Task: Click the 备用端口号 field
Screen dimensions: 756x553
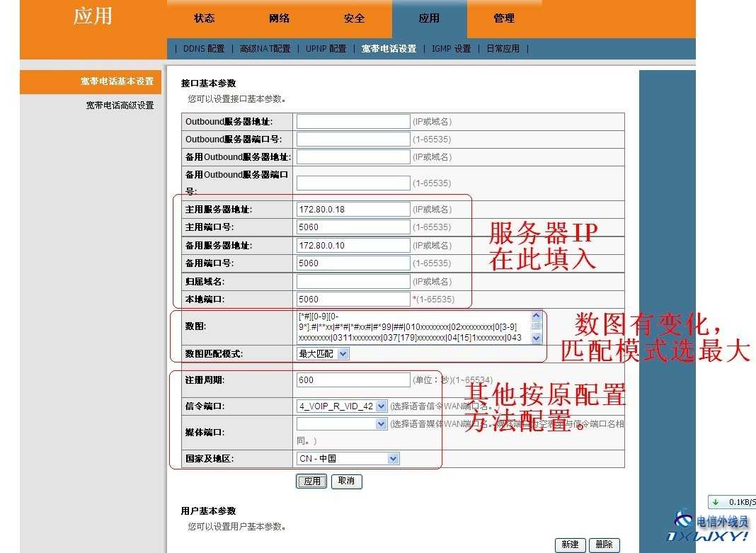Action: coord(353,263)
